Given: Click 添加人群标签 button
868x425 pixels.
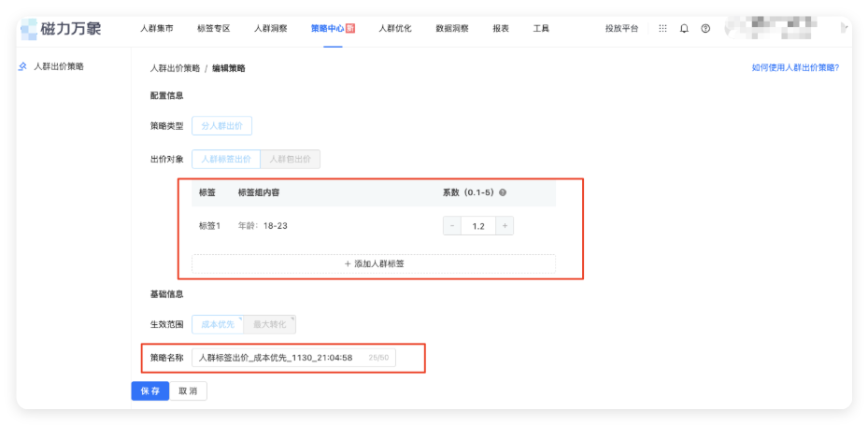Looking at the screenshot, I should tap(374, 264).
